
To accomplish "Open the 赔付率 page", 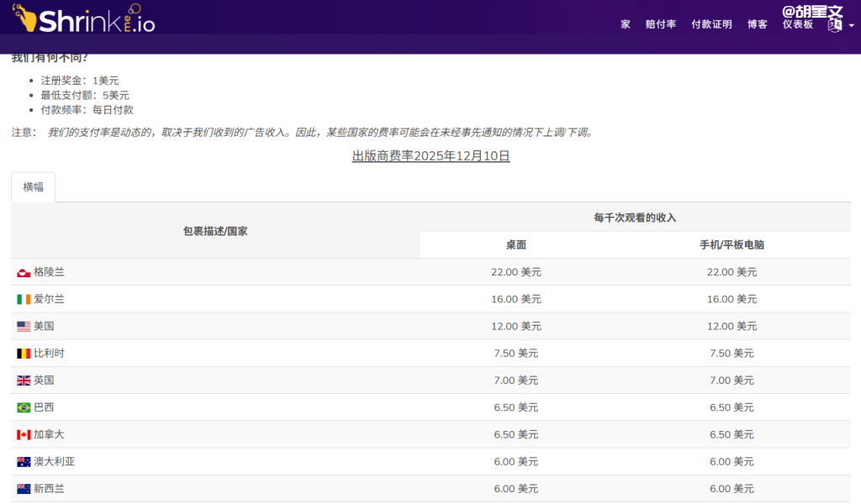I will point(661,24).
